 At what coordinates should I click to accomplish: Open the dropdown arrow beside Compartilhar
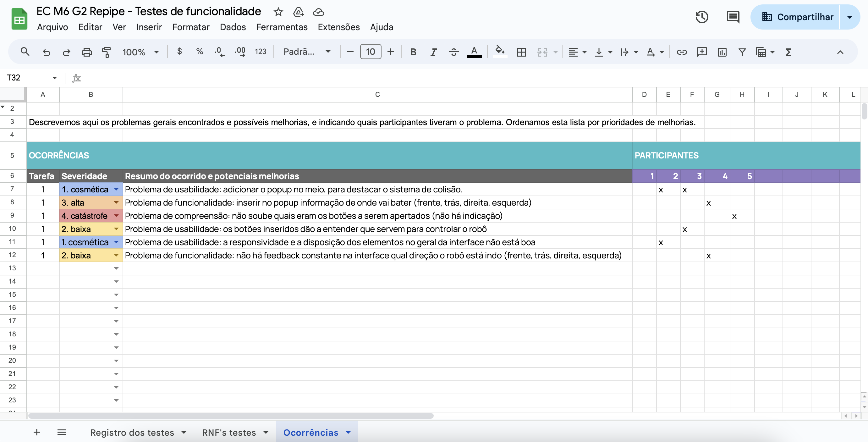pos(849,17)
